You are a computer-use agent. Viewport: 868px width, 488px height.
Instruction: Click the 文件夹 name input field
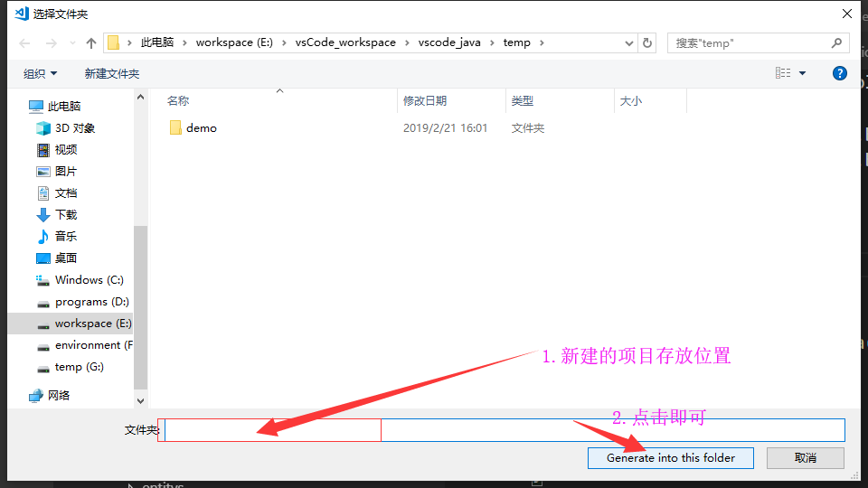505,430
